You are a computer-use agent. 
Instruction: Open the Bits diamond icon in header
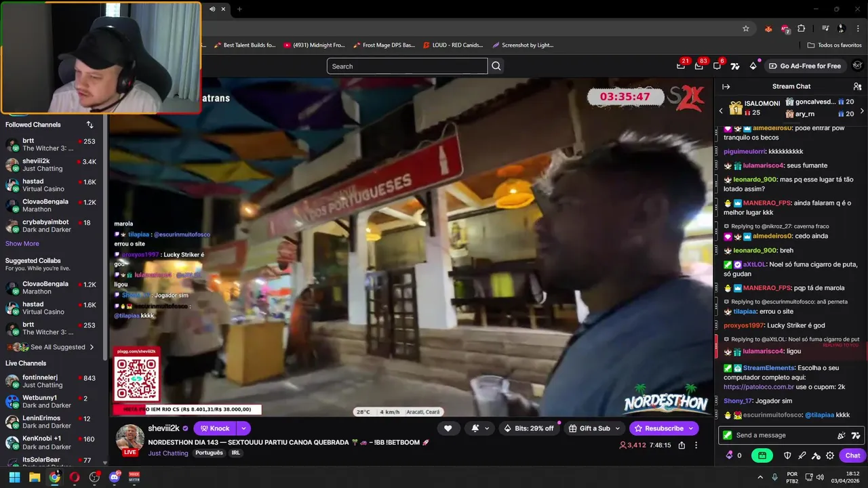(x=753, y=66)
